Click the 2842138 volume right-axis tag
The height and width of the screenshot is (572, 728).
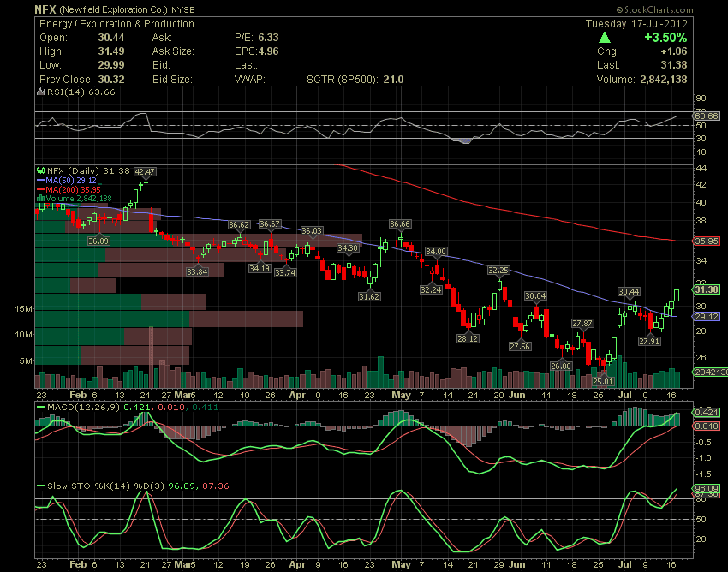[710, 372]
